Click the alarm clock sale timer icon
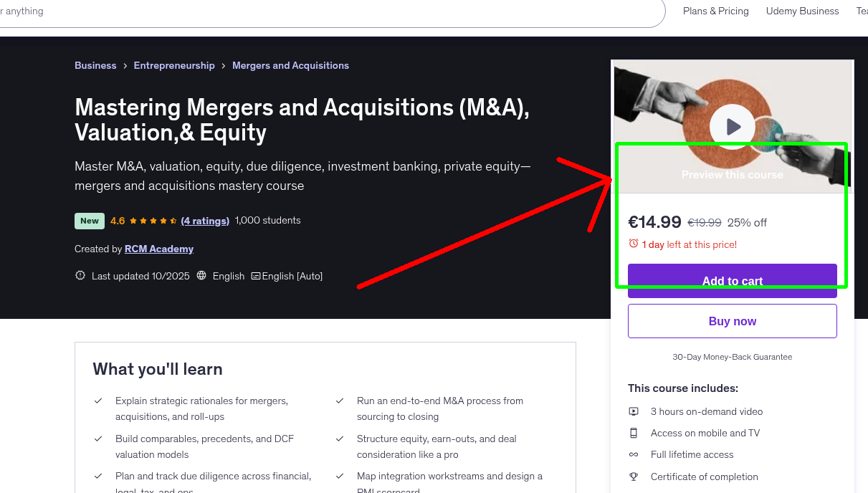 [634, 244]
